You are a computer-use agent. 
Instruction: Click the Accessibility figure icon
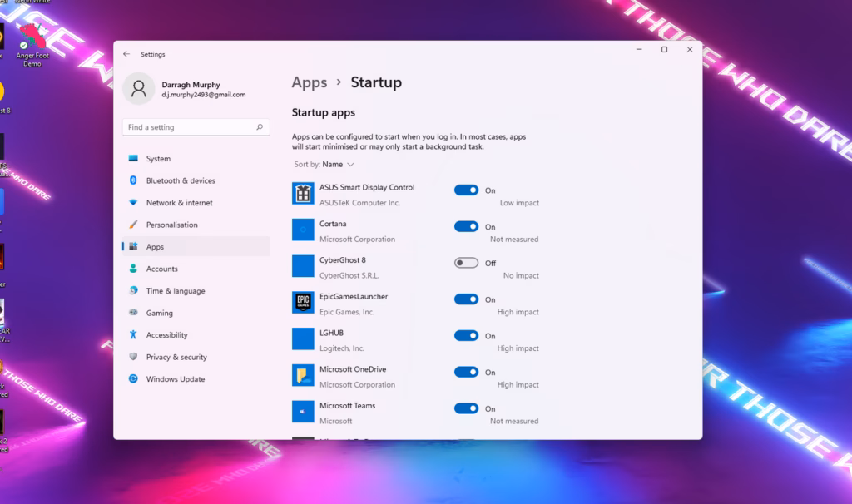133,334
